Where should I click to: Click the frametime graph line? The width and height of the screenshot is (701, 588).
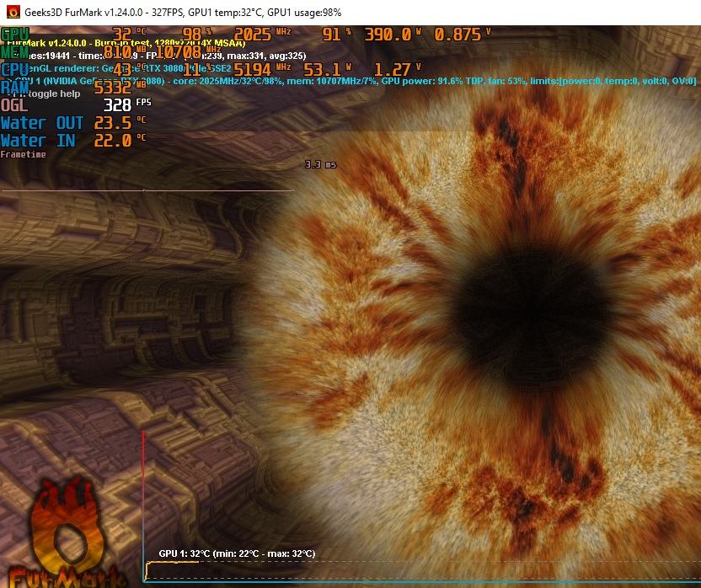pyautogui.click(x=147, y=190)
